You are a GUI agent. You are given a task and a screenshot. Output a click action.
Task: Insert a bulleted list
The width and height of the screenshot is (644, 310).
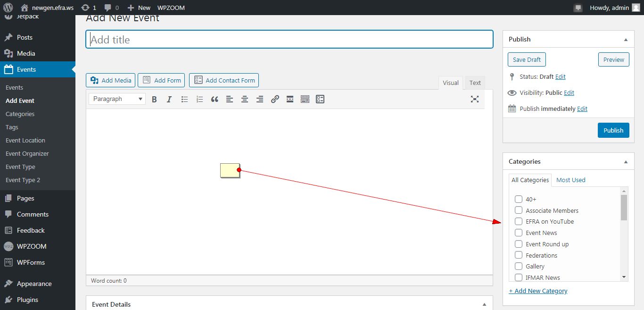click(x=184, y=99)
